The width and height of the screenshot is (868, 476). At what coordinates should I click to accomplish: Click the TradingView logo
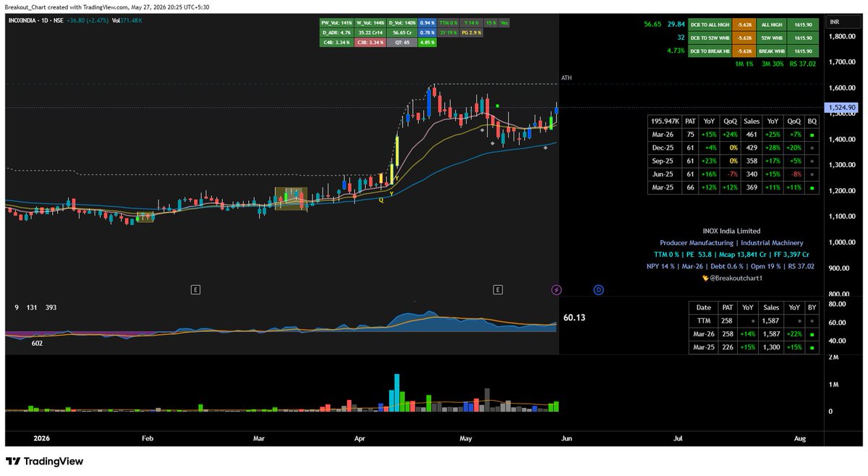point(44,461)
